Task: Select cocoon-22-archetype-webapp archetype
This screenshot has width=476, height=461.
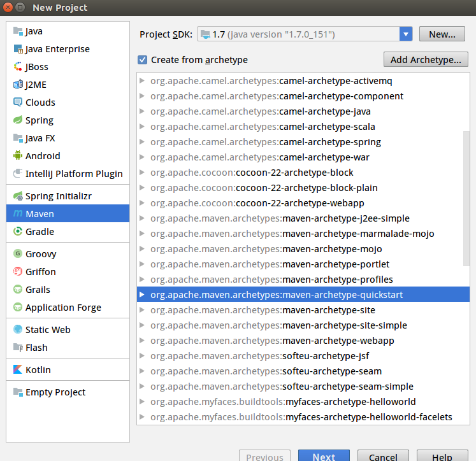Action: pyautogui.click(x=303, y=203)
